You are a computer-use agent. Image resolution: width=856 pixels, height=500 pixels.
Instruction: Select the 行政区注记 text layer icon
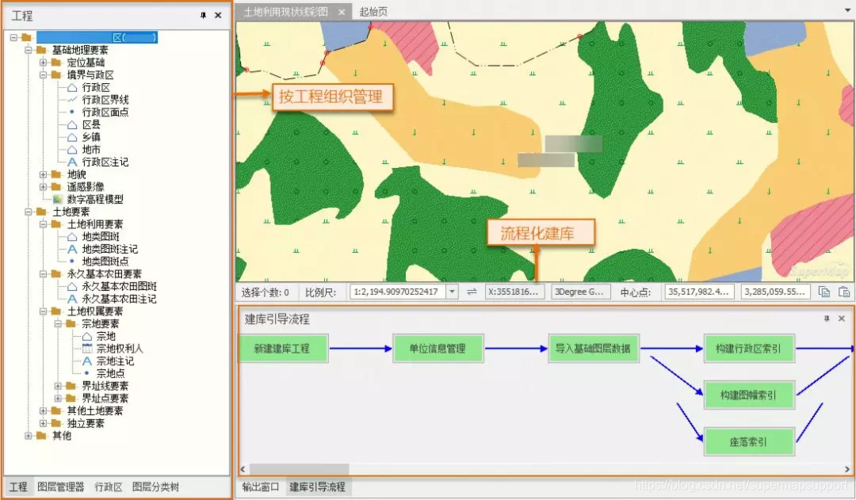(x=72, y=162)
